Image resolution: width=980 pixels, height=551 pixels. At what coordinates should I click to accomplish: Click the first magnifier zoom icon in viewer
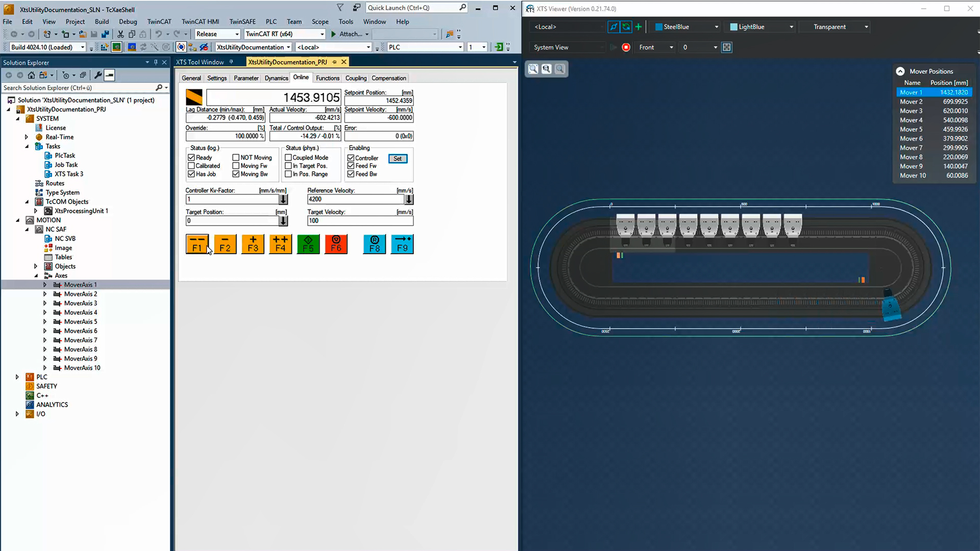(533, 69)
